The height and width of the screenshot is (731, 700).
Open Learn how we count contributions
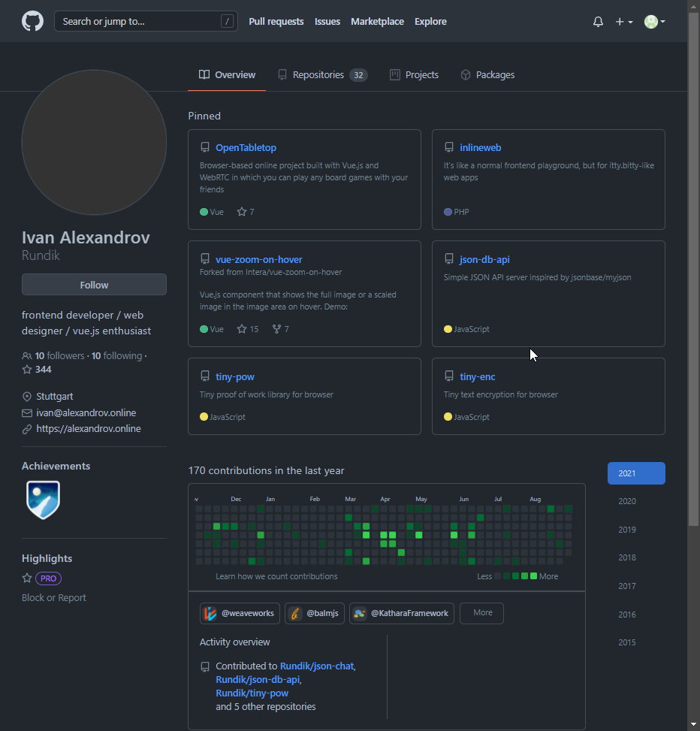[x=276, y=577]
